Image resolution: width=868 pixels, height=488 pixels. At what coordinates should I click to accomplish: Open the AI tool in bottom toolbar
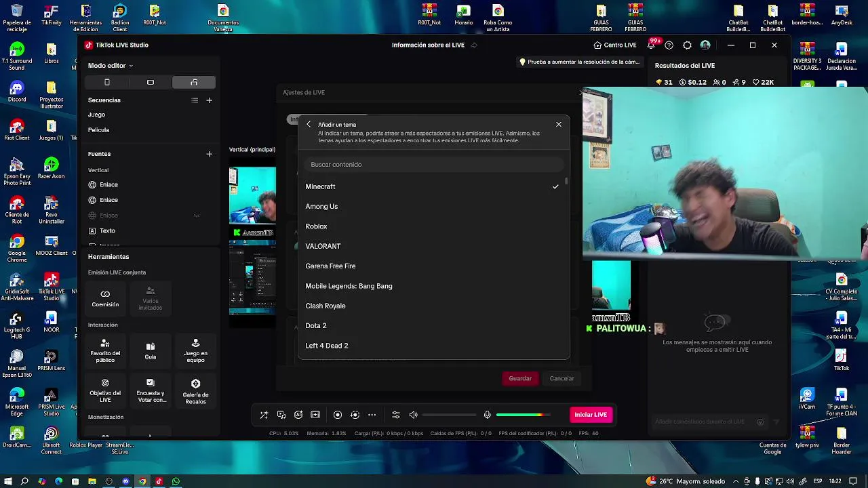pyautogui.click(x=298, y=415)
